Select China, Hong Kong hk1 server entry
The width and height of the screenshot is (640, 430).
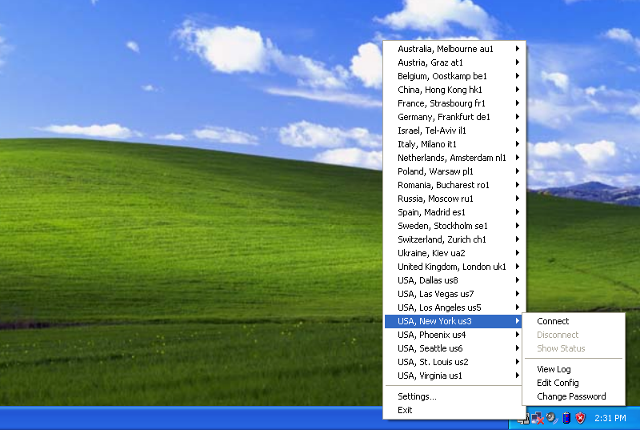(454, 89)
